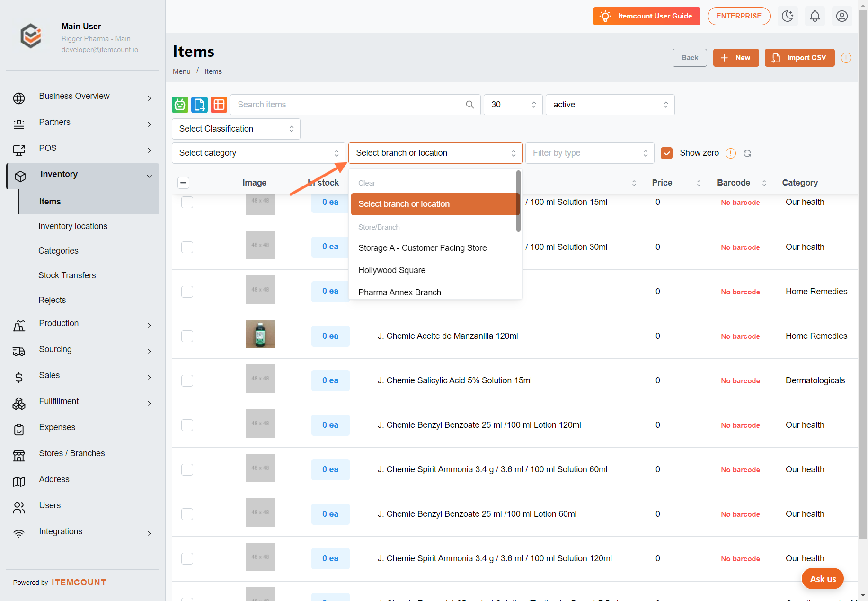The height and width of the screenshot is (601, 868).
Task: Click the blue export file icon
Action: coord(199,105)
